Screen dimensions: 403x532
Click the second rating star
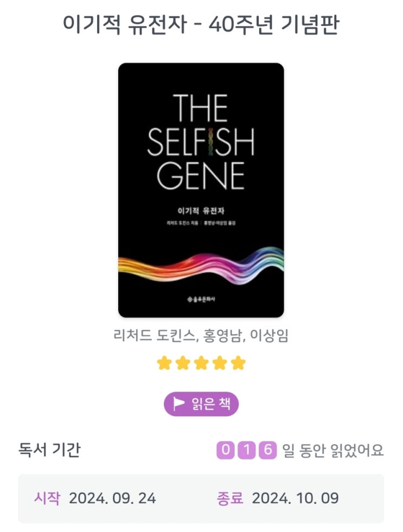[x=182, y=363]
